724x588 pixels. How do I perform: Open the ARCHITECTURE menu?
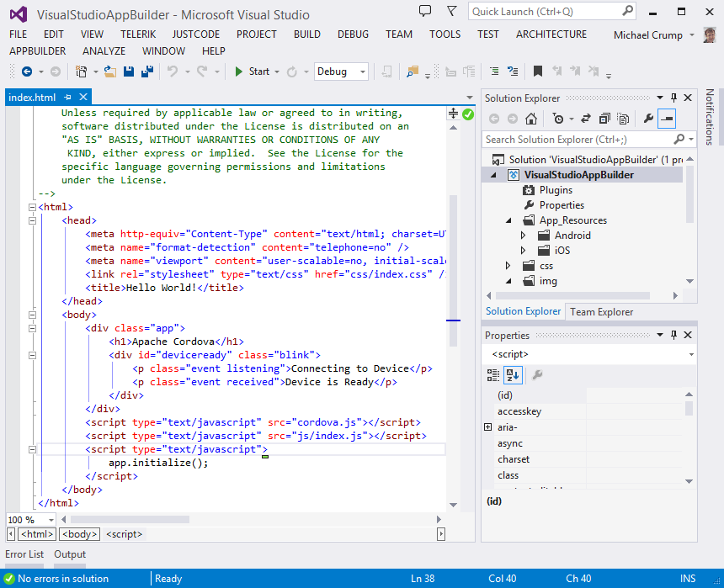(551, 34)
